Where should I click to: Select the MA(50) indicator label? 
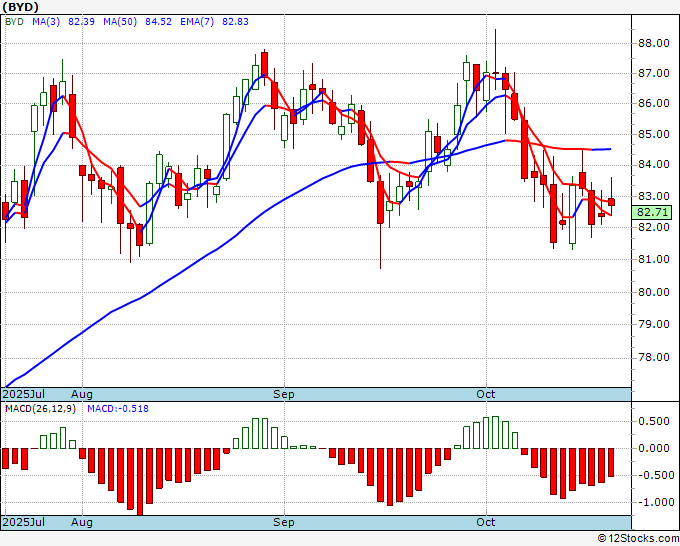tap(120, 22)
